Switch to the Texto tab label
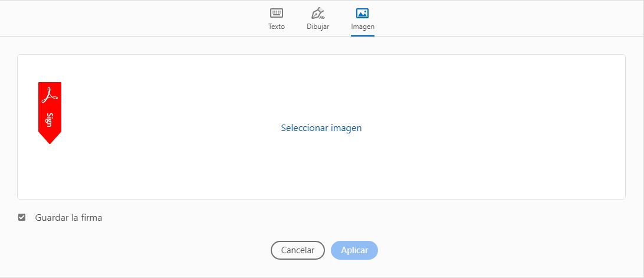 276,27
